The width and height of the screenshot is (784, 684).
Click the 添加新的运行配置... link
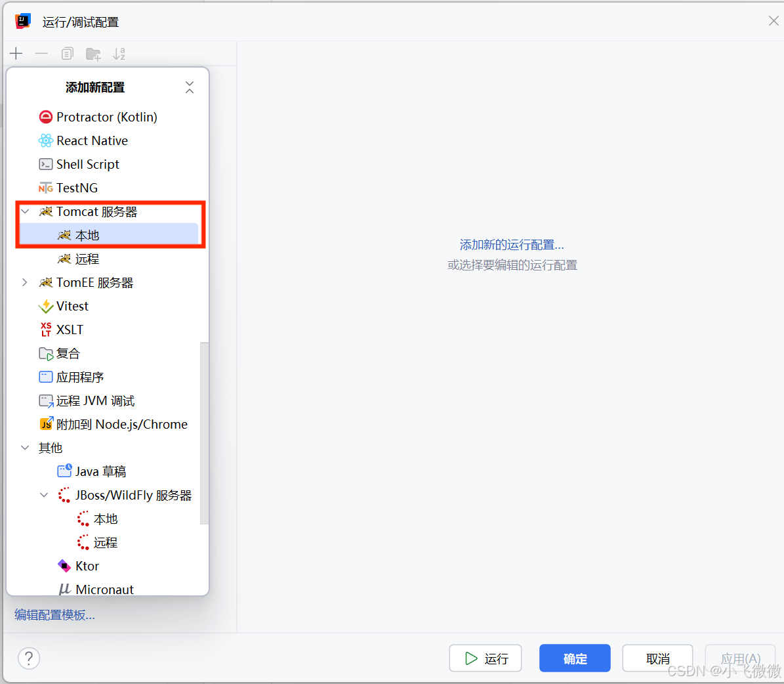click(x=512, y=245)
